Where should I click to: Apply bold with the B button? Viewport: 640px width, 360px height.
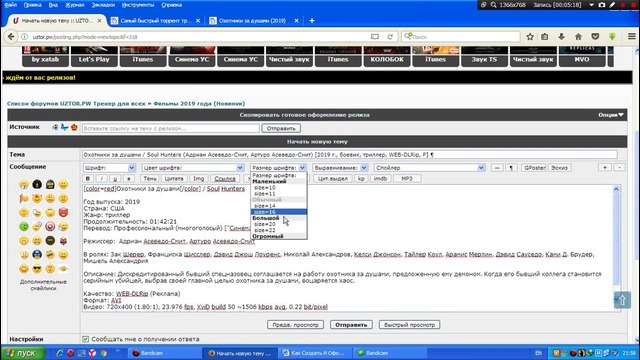87,178
